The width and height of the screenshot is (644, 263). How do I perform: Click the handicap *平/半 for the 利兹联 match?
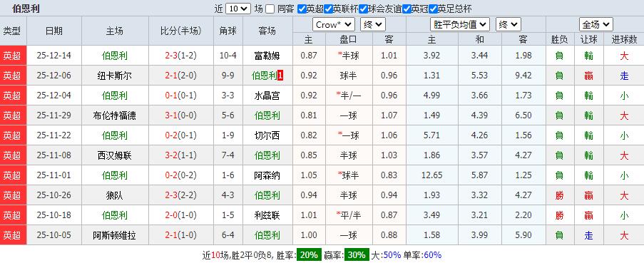pos(348,215)
